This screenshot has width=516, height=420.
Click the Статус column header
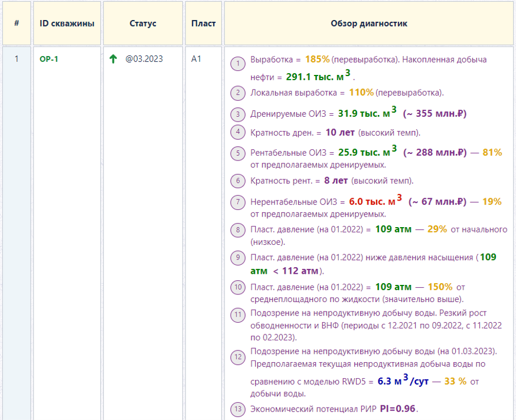point(143,24)
